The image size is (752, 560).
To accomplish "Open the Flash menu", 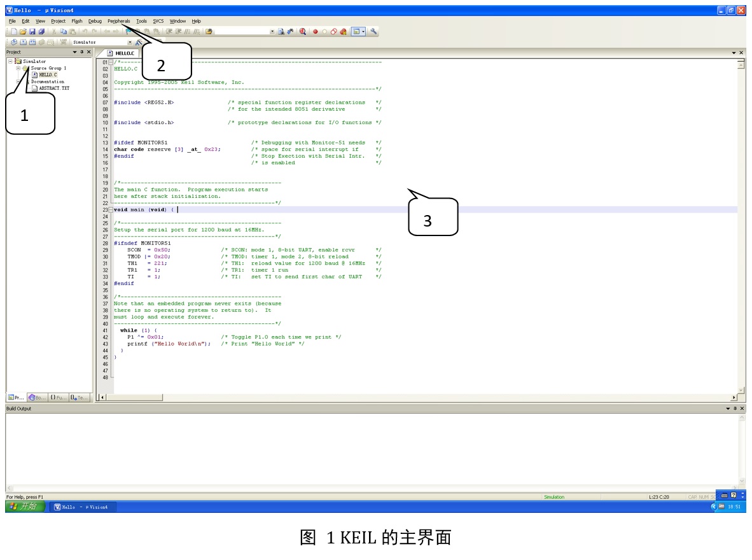I will coord(77,21).
